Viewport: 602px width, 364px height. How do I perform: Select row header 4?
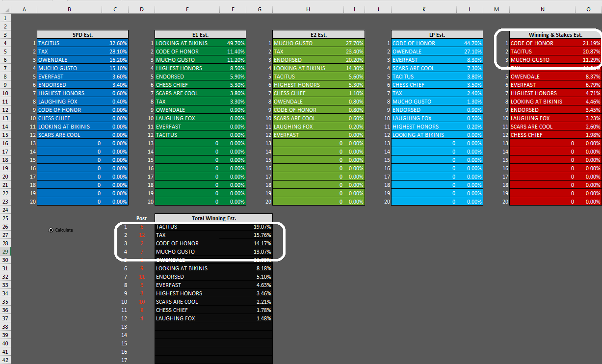tap(5, 43)
